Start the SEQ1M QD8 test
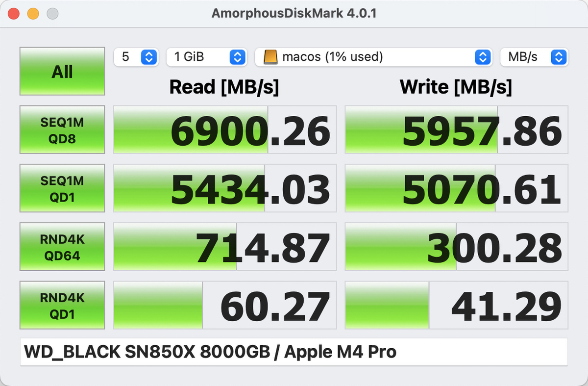Image resolution: width=588 pixels, height=386 pixels. [x=62, y=129]
